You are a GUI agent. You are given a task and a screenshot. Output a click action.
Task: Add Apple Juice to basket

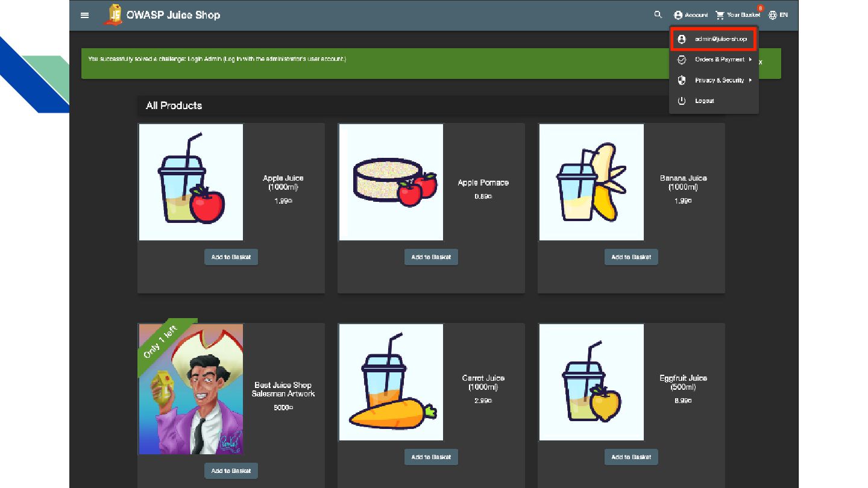(231, 257)
